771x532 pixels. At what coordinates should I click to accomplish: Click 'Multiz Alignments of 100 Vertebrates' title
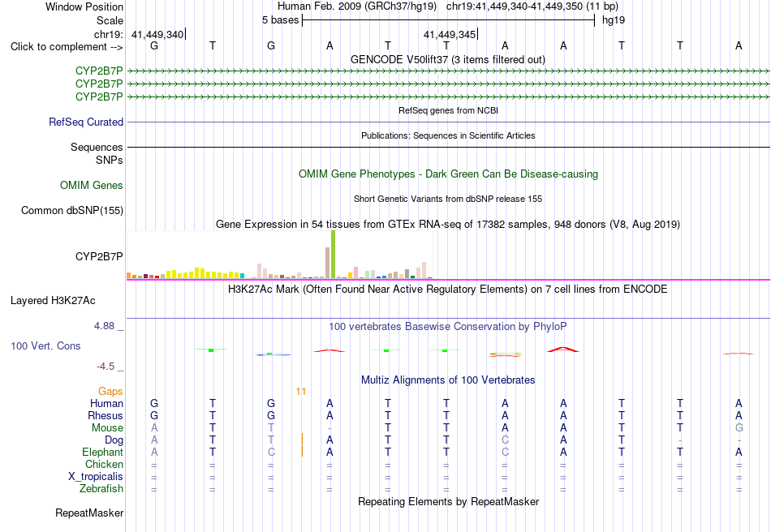coord(448,380)
